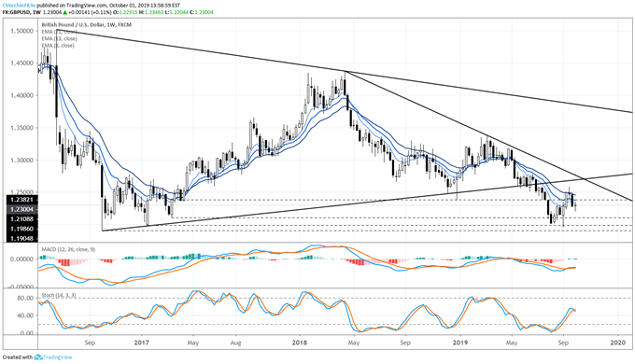Image resolution: width=635 pixels, height=364 pixels.
Task: Click the 1.25000 price axis label
Action: pyautogui.click(x=22, y=192)
